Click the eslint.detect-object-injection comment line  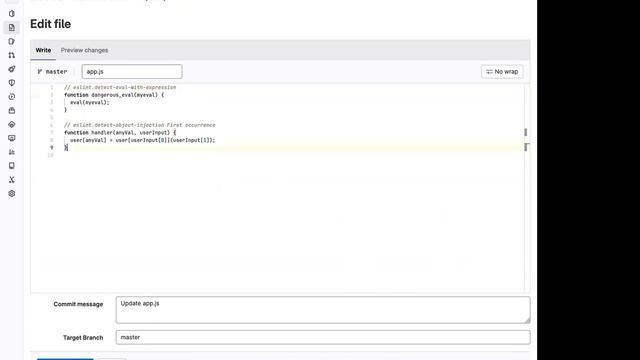[x=140, y=125]
